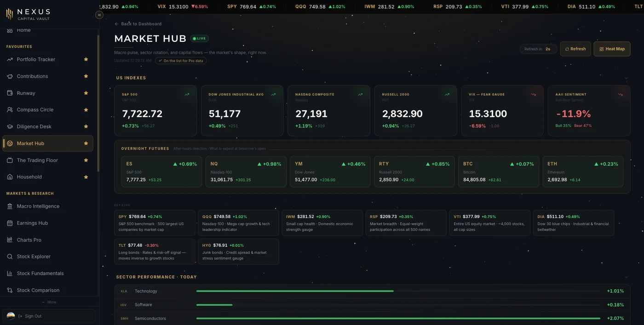Screen dimensions: 644x325
Task: Click the Household home icon
Action: 10,177
